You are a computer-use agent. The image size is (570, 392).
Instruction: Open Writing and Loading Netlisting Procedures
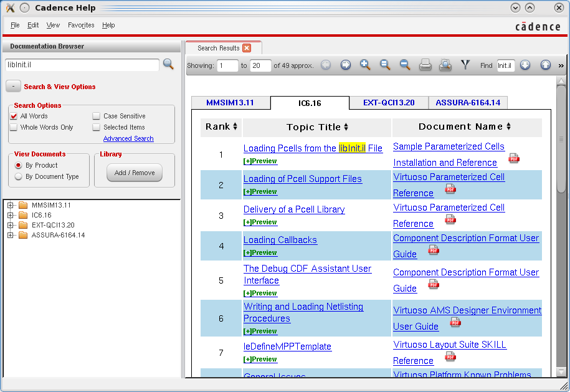click(303, 312)
